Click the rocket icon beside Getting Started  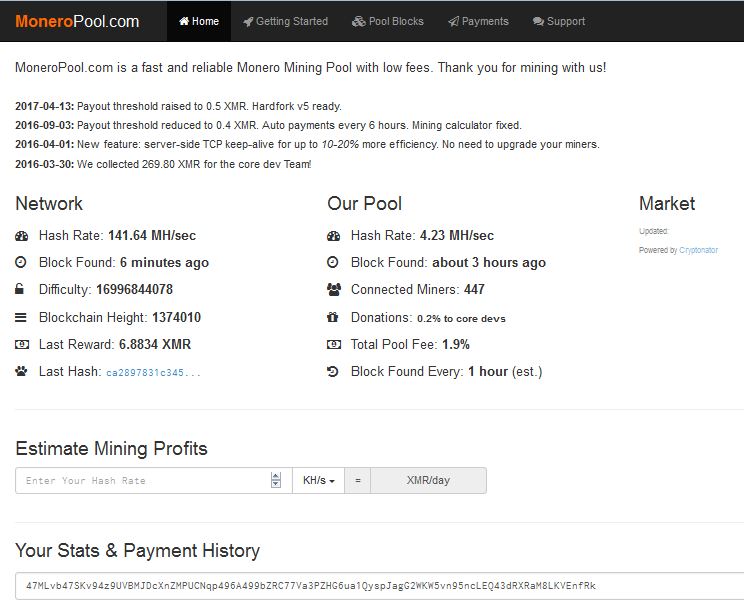[x=248, y=22]
